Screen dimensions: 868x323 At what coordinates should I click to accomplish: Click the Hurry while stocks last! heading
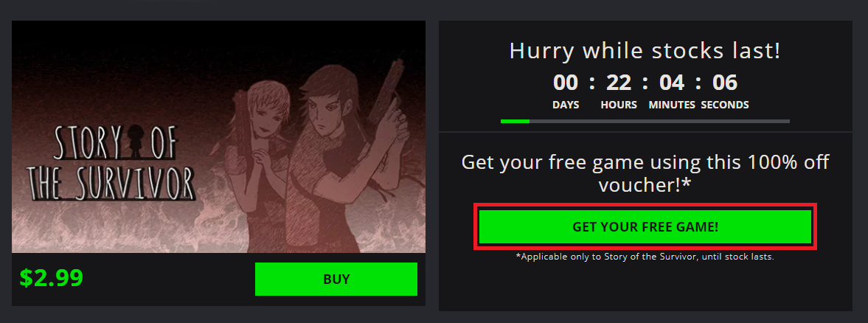pos(645,51)
